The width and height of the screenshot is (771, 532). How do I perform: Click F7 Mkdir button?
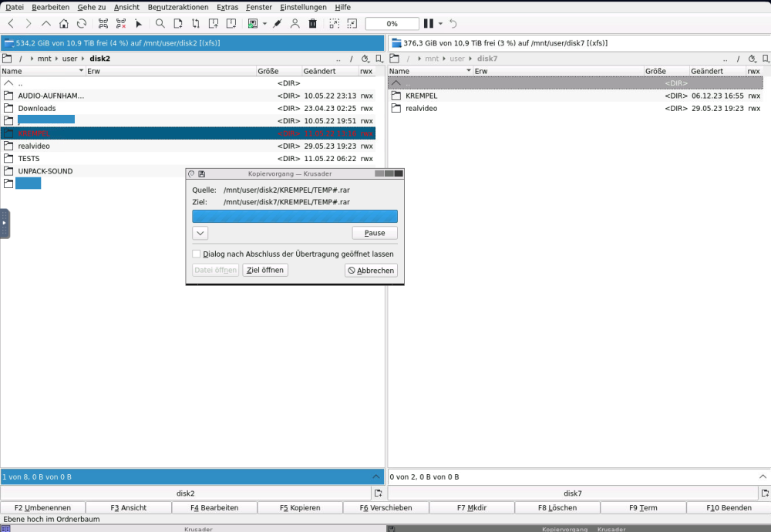(472, 507)
